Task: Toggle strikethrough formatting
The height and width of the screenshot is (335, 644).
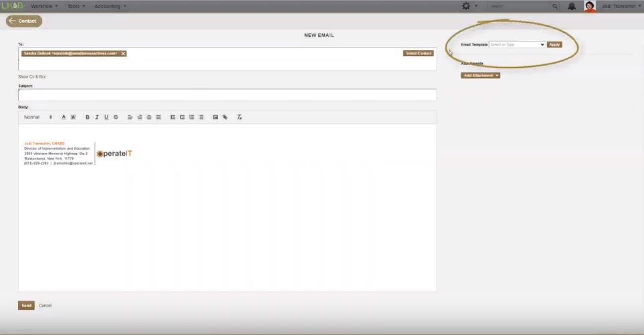Action: tap(116, 117)
